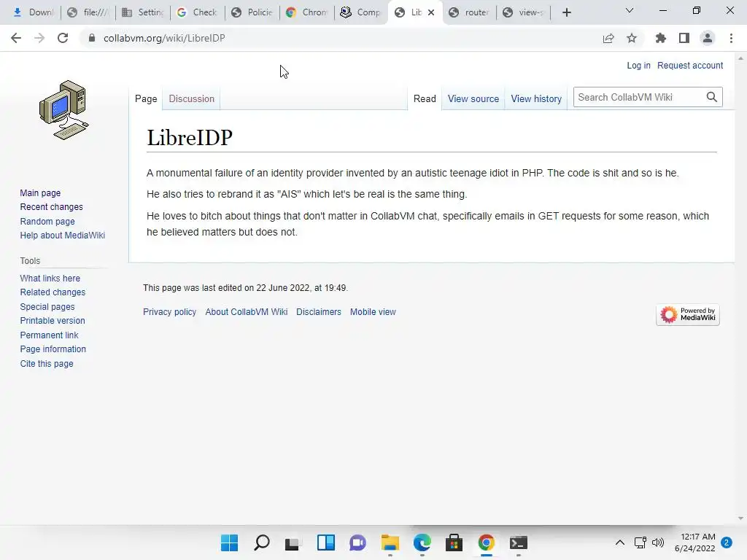The width and height of the screenshot is (747, 560).
Task: Toggle the browser side panel
Action: coord(684,38)
